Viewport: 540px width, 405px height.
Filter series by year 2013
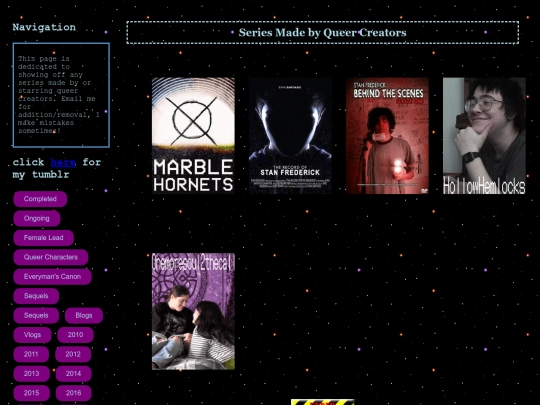click(x=32, y=374)
